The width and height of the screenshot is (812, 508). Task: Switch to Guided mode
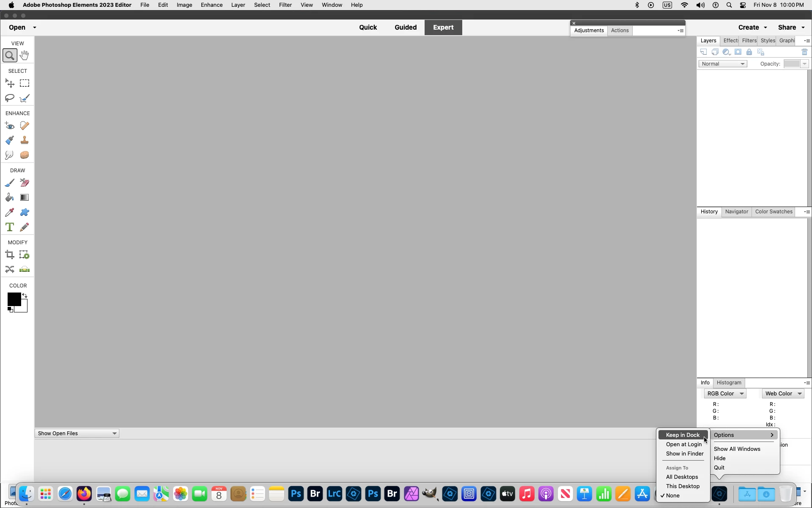[405, 28]
